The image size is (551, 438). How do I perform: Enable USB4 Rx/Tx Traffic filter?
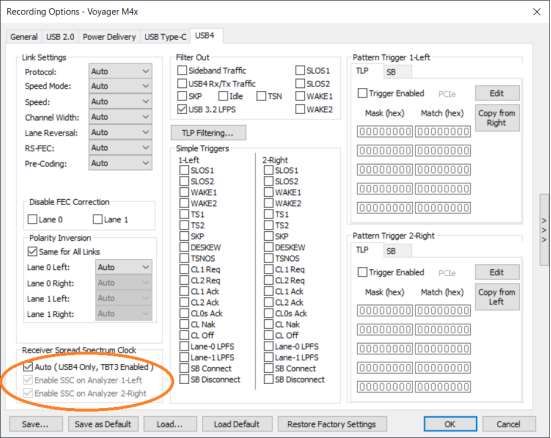(x=182, y=83)
